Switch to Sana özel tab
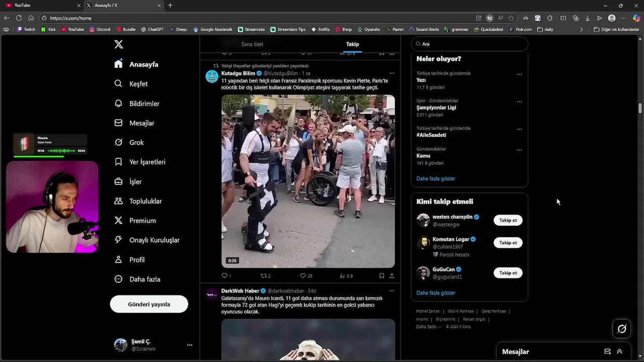This screenshot has width=644, height=362. coord(252,44)
